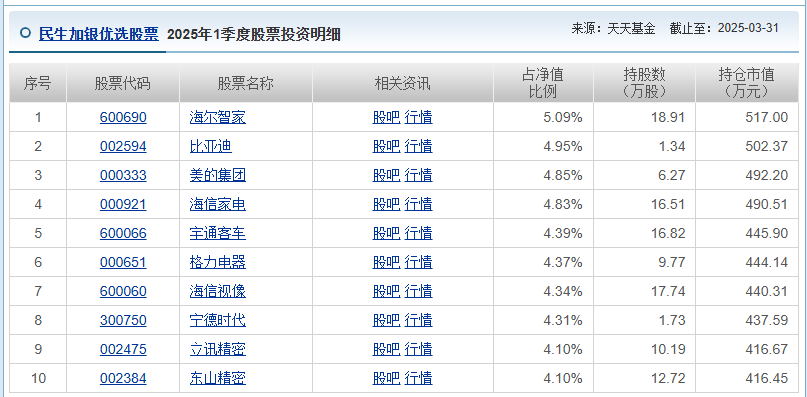Open stock code 002384 link
807x397 pixels.
click(123, 379)
